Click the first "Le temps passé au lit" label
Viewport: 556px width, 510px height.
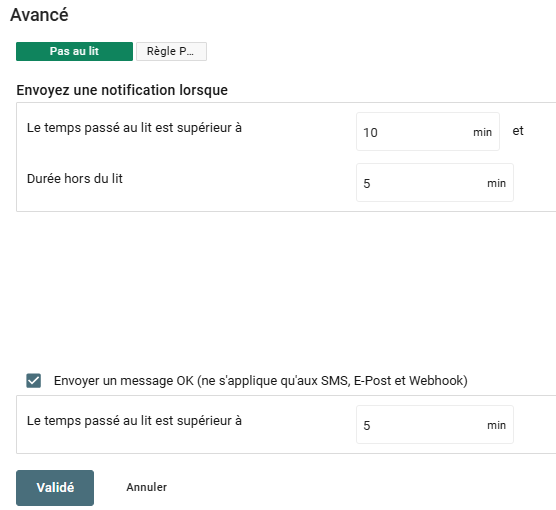click(x=134, y=128)
